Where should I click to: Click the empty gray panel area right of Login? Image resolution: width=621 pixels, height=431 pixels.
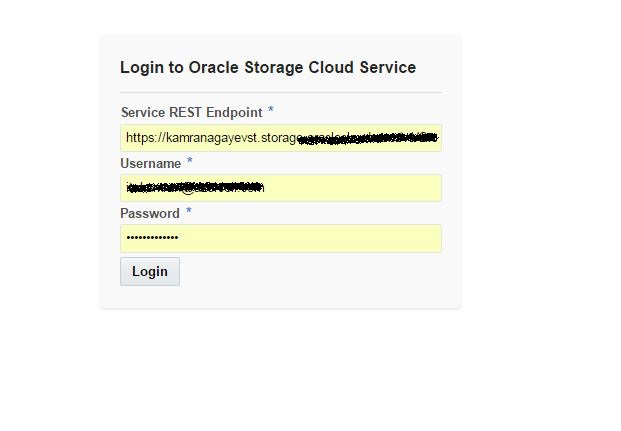320,272
